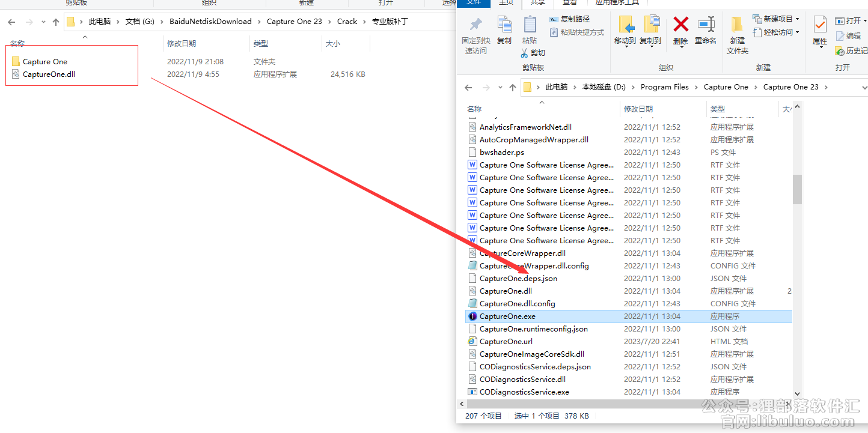Click '207 个项目' in status bar
Viewport: 868px width, 433px height.
point(483,416)
